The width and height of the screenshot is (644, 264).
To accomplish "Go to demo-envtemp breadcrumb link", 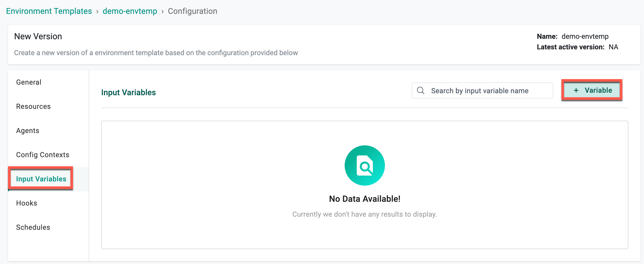I will pos(130,11).
